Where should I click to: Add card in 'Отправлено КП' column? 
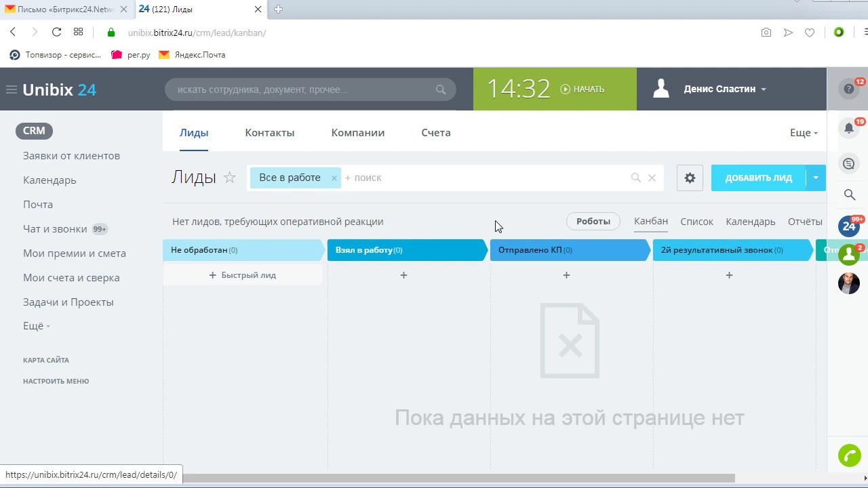point(566,275)
